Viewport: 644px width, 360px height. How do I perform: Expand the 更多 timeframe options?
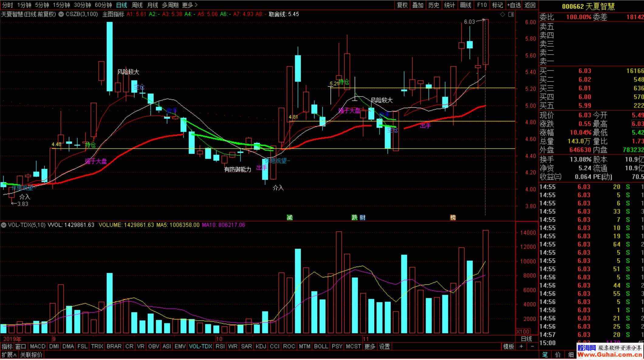click(x=190, y=5)
